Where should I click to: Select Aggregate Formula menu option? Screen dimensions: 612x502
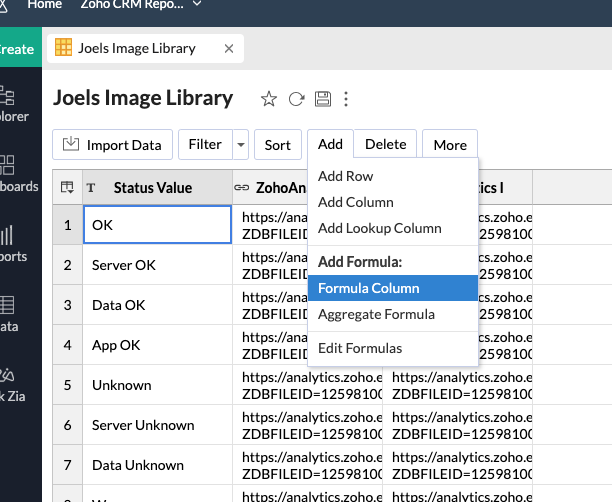pyautogui.click(x=376, y=314)
